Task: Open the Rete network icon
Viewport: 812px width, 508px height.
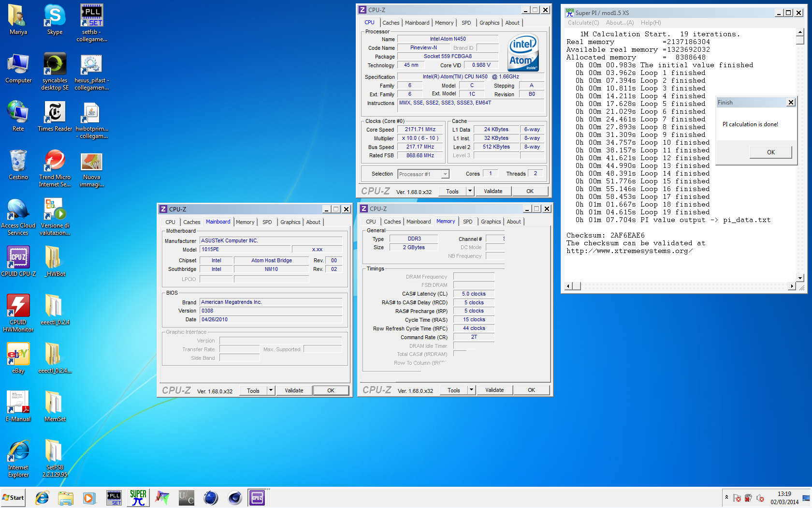Action: (x=18, y=116)
